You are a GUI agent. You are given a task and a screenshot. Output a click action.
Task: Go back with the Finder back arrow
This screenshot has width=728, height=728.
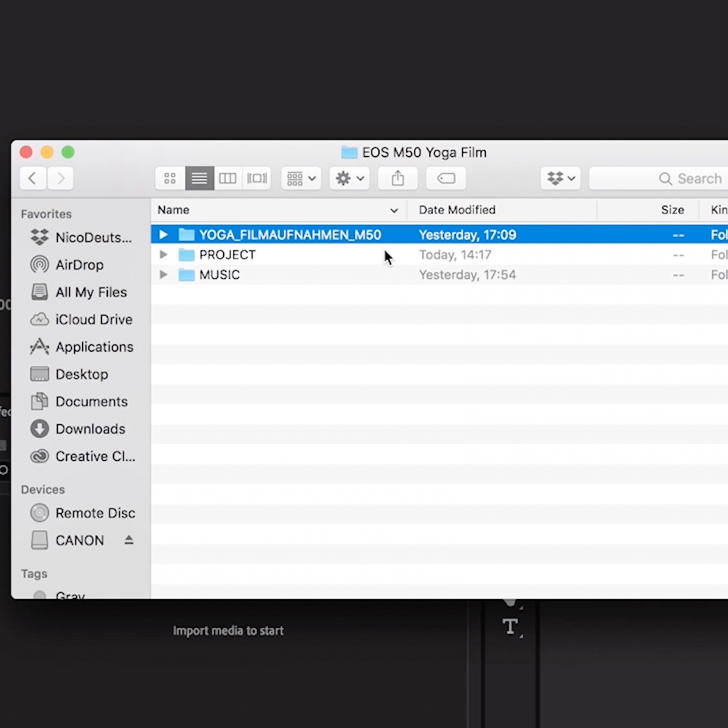33,178
